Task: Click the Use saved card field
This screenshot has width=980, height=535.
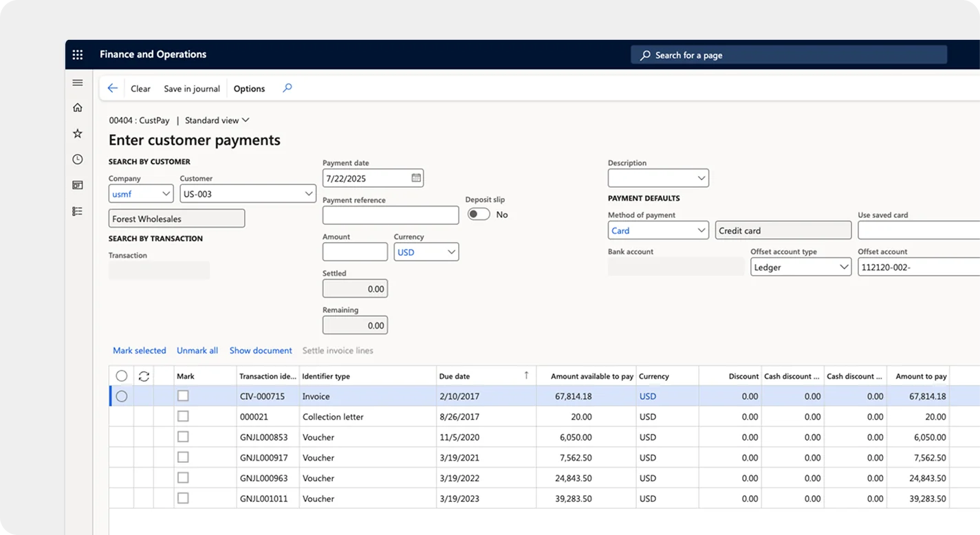Action: 919,230
